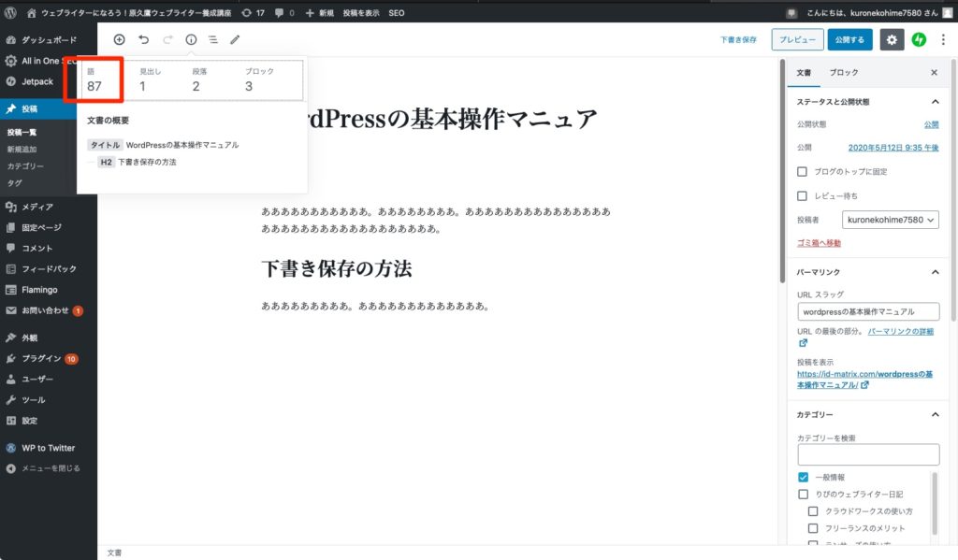The image size is (958, 560).
Task: Switch to the ブロック tab
Action: click(844, 72)
